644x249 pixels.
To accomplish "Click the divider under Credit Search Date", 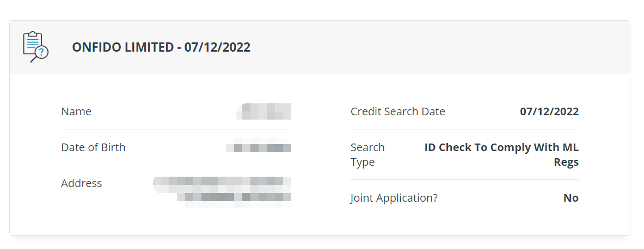I will coord(464,129).
